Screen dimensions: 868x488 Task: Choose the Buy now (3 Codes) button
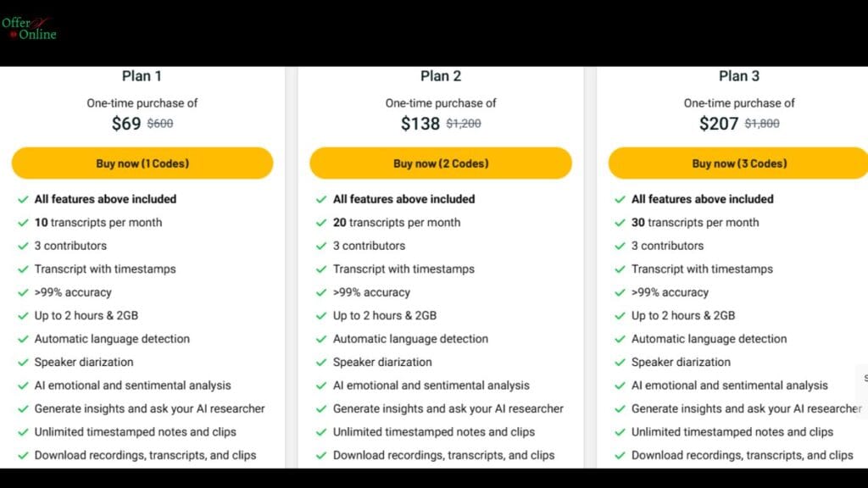738,164
